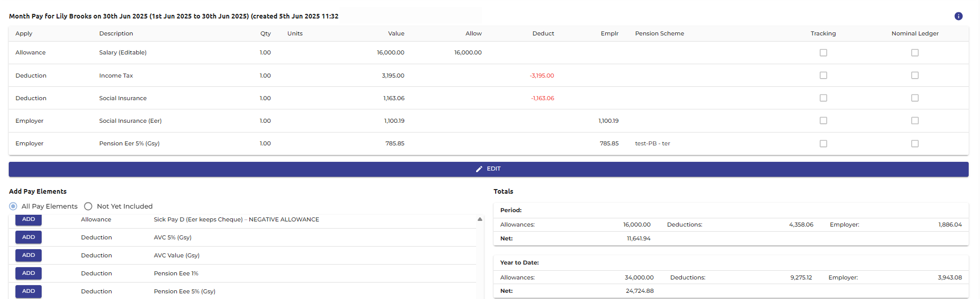
Task: Add the AVC Value (Gsy) deduction
Action: pyautogui.click(x=28, y=255)
